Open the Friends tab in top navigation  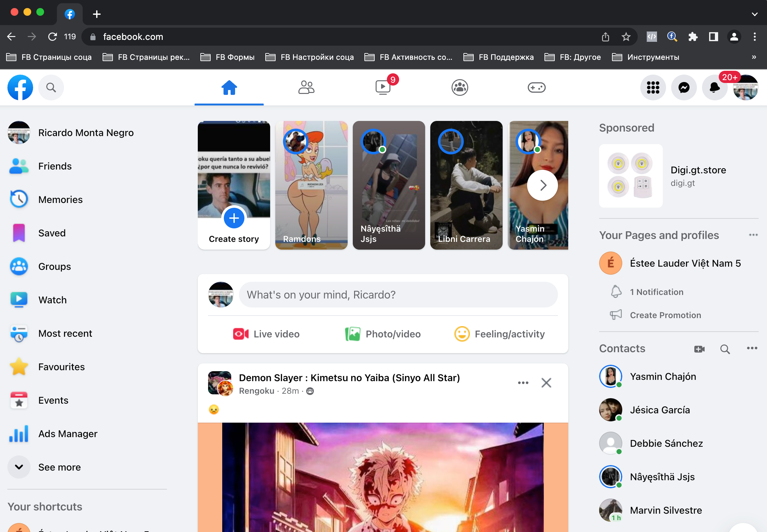point(306,88)
